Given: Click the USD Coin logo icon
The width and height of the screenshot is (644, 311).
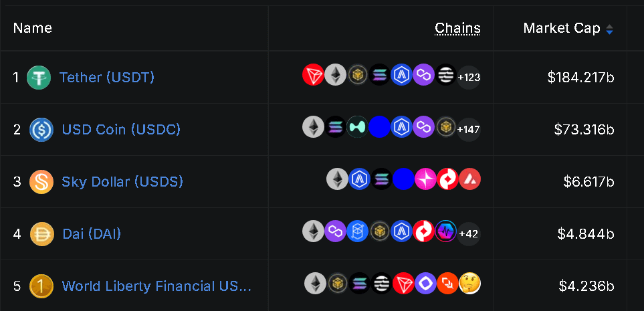Looking at the screenshot, I should click(x=41, y=129).
